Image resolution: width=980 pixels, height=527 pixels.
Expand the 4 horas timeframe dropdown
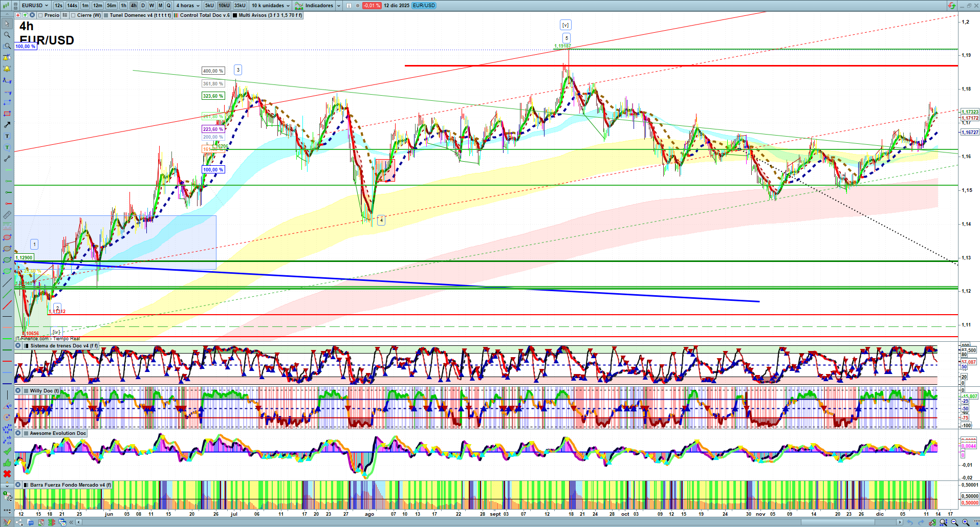[188, 6]
